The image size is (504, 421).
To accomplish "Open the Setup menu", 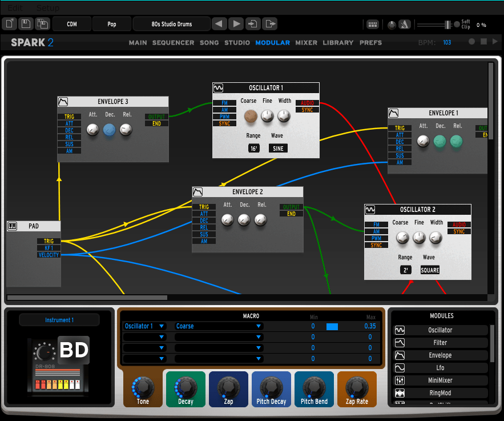I will point(48,7).
